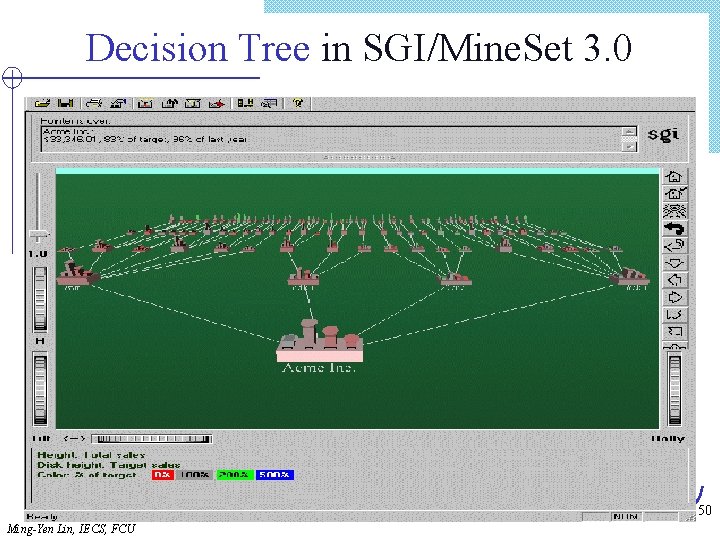Screen dimensions: 720x540
Task: Click the Open file folder toolbar icon
Action: click(42, 103)
